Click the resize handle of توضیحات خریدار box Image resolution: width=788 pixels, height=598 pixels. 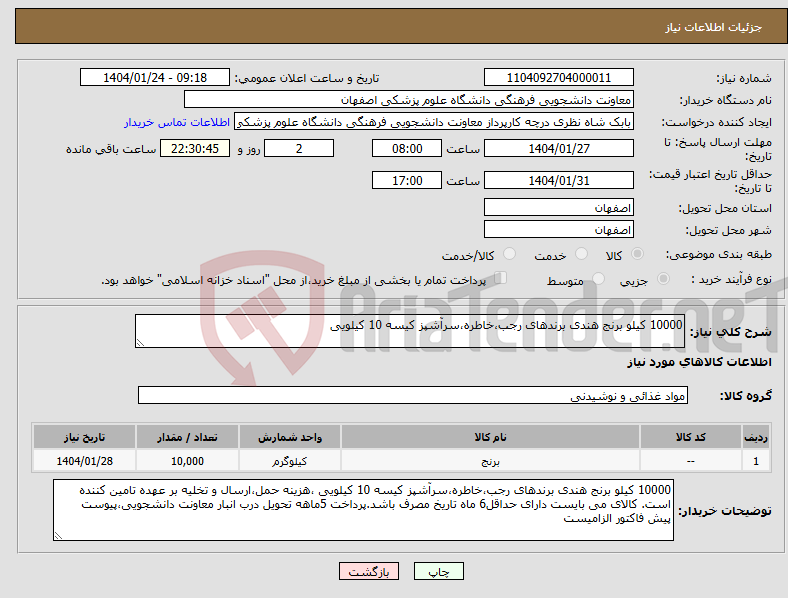pos(58,536)
